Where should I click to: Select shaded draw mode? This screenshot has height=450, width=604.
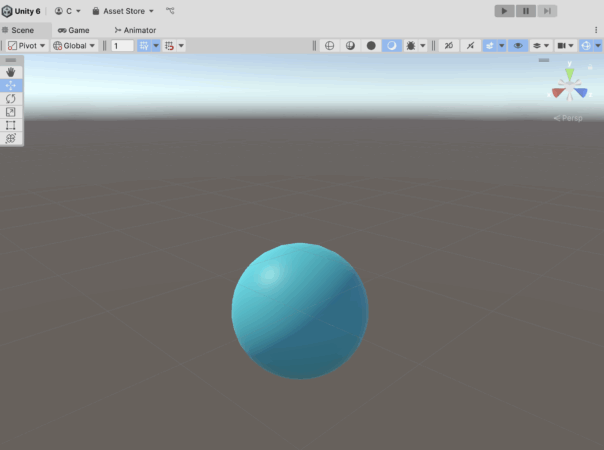coord(391,45)
